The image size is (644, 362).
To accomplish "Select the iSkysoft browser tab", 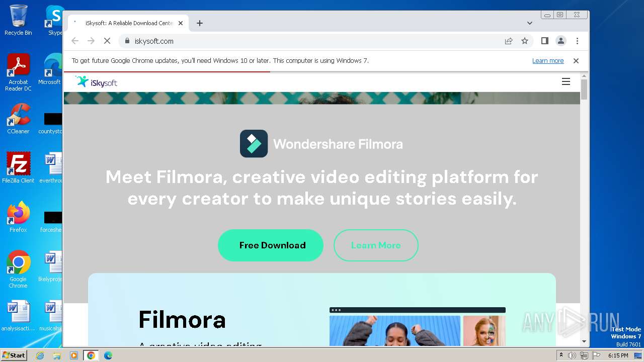I will 129,23.
